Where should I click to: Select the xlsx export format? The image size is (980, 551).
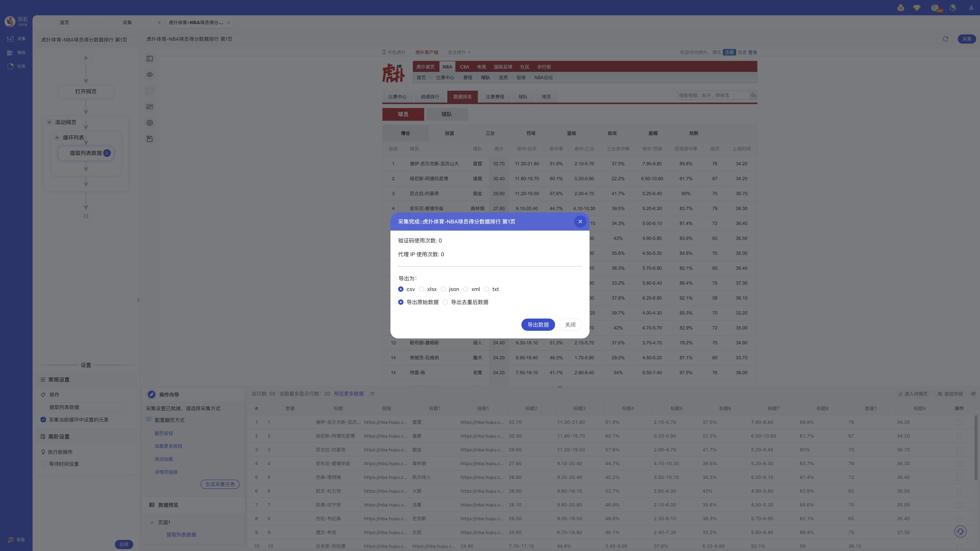click(421, 289)
